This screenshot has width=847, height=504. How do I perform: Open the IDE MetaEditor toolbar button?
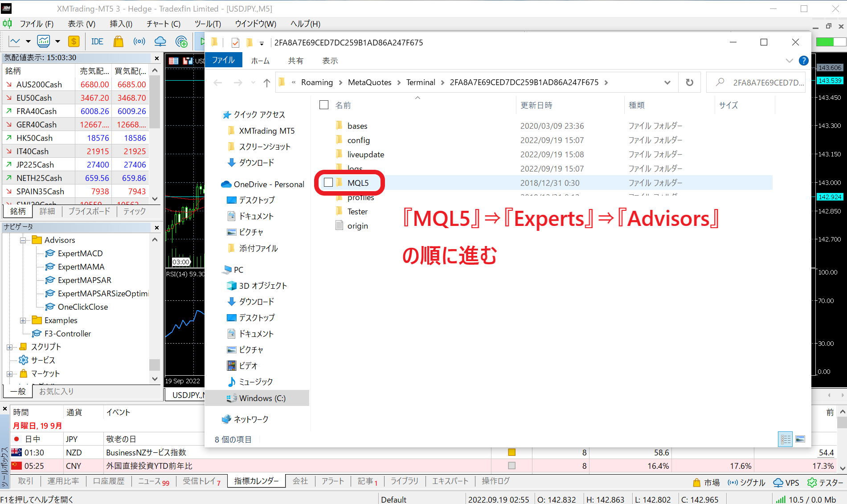click(97, 41)
